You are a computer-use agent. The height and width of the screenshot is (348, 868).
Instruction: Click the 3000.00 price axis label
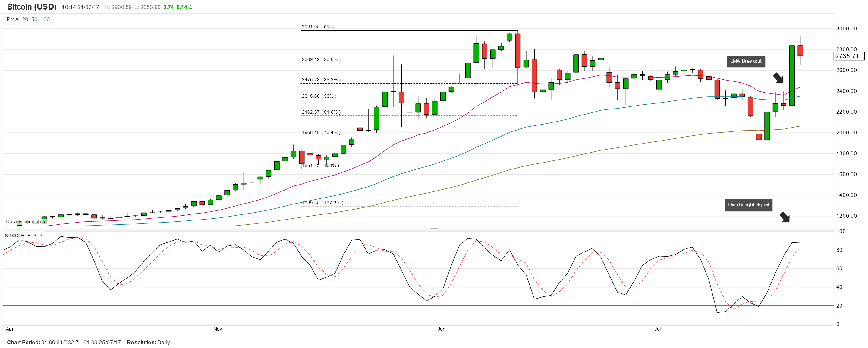pyautogui.click(x=846, y=29)
